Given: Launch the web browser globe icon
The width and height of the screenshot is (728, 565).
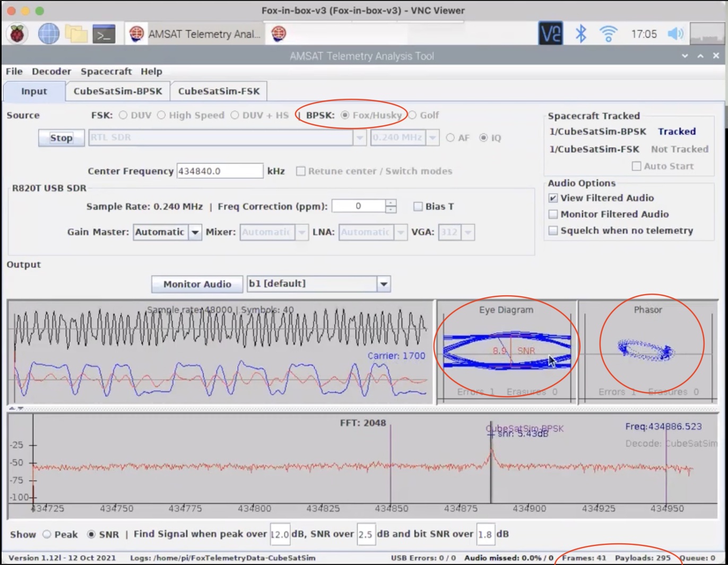Looking at the screenshot, I should click(48, 34).
